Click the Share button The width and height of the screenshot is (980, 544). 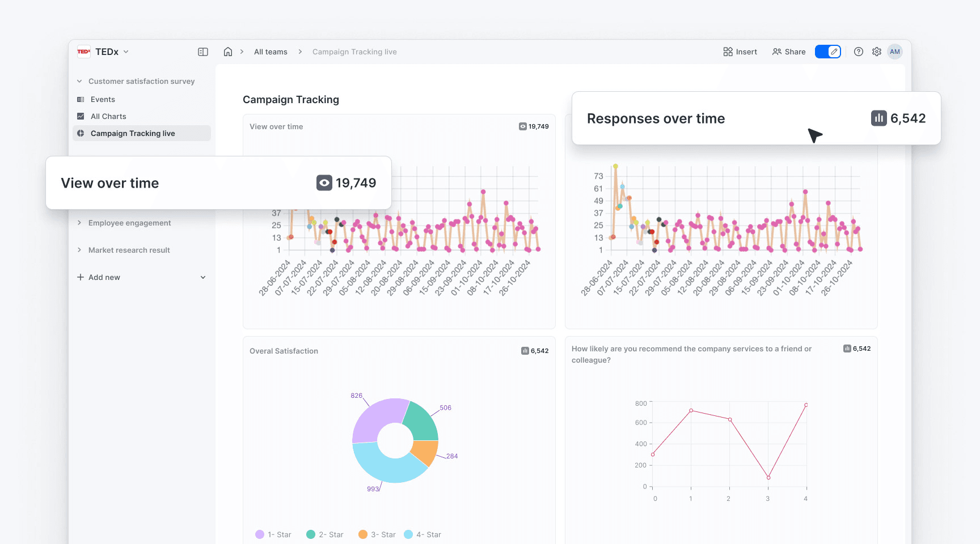(x=789, y=52)
